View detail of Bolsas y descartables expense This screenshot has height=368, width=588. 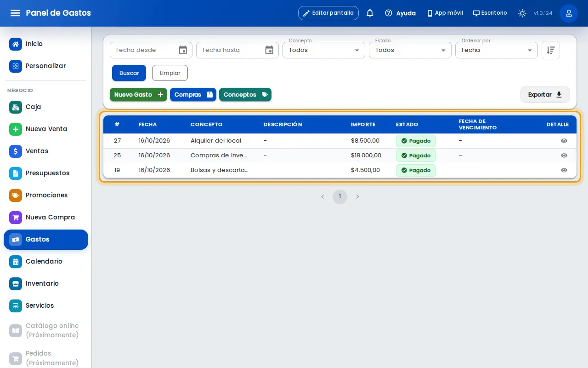[564, 170]
